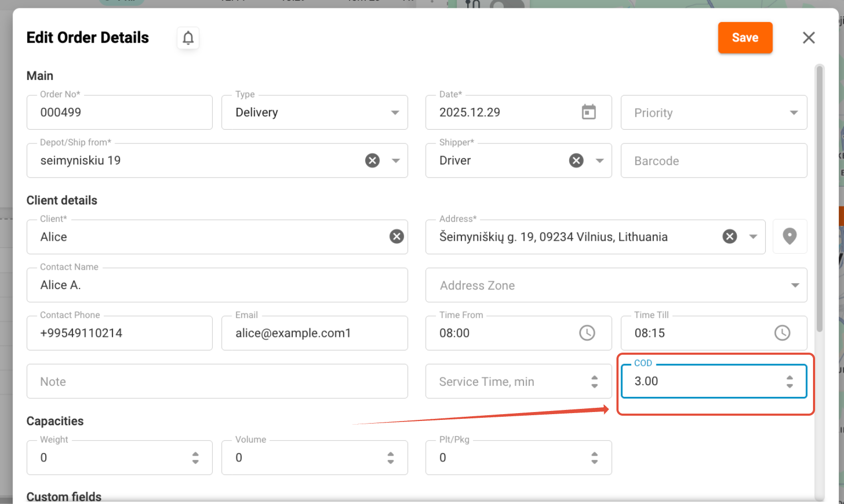Image resolution: width=844 pixels, height=504 pixels.
Task: Expand the Type Delivery dropdown
Action: [x=395, y=112]
